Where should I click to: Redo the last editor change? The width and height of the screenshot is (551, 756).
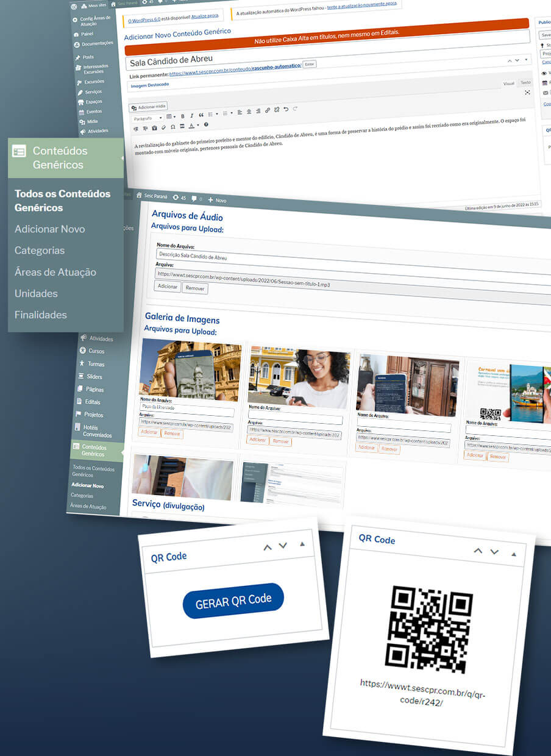(295, 109)
